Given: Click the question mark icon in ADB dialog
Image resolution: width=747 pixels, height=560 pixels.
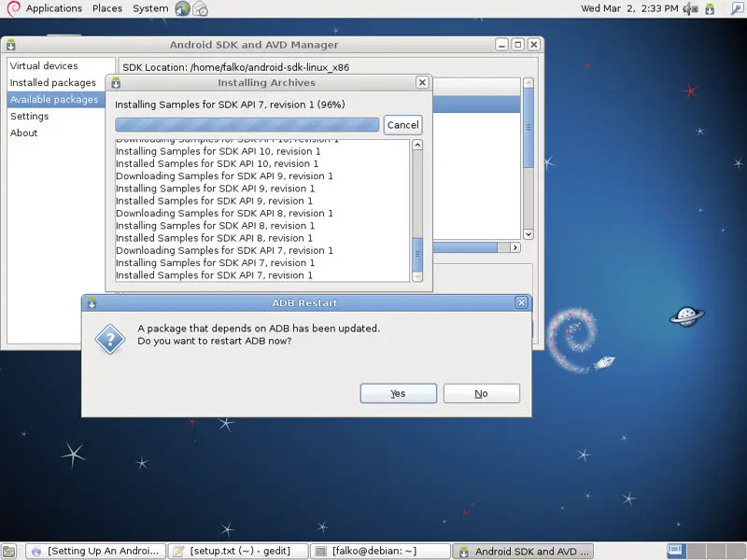Looking at the screenshot, I should pyautogui.click(x=110, y=339).
